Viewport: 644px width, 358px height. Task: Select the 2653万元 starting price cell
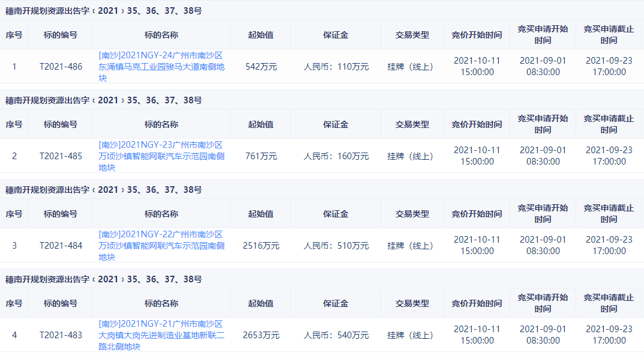tap(261, 335)
